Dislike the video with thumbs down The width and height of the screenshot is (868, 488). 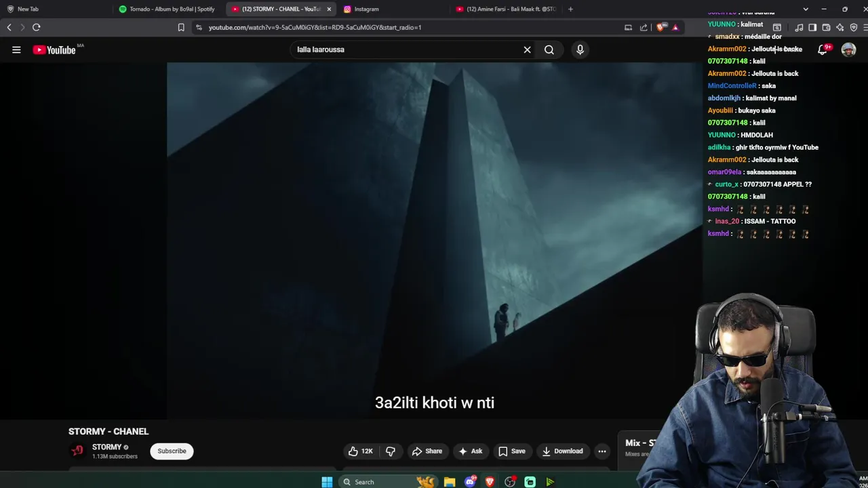pyautogui.click(x=391, y=451)
